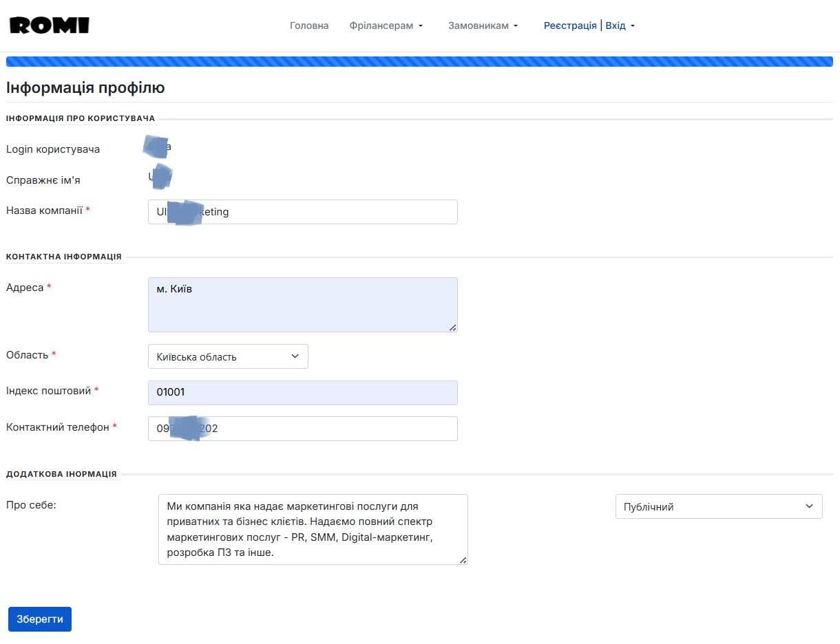Click the caret next to Замовникам

(516, 26)
